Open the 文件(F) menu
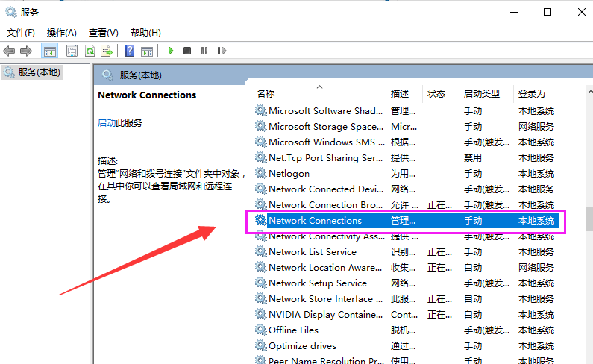Screen dimensions: 593x364 click(21, 33)
